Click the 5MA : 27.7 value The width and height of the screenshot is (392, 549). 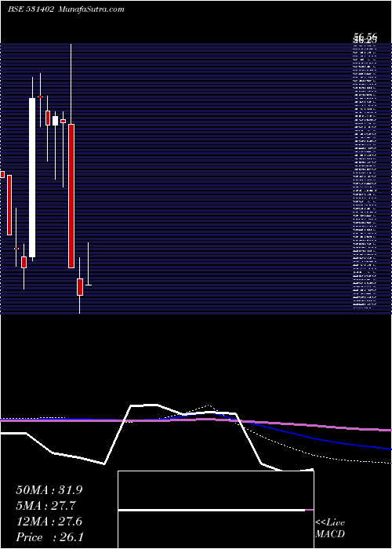[45, 506]
